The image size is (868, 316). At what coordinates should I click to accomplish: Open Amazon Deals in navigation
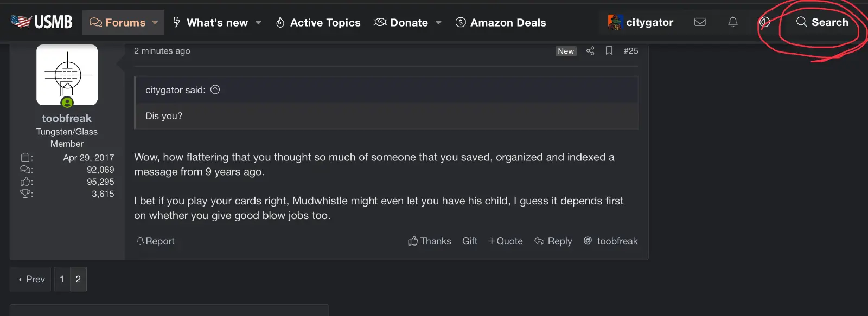tap(501, 23)
